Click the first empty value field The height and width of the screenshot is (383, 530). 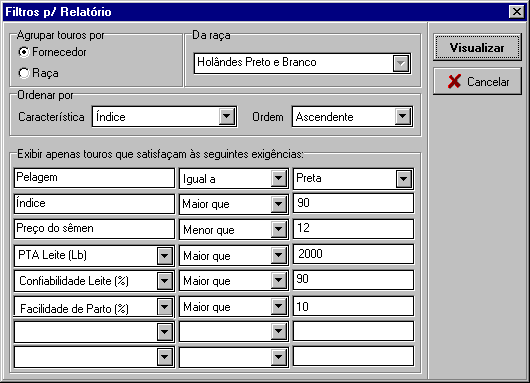(x=353, y=331)
